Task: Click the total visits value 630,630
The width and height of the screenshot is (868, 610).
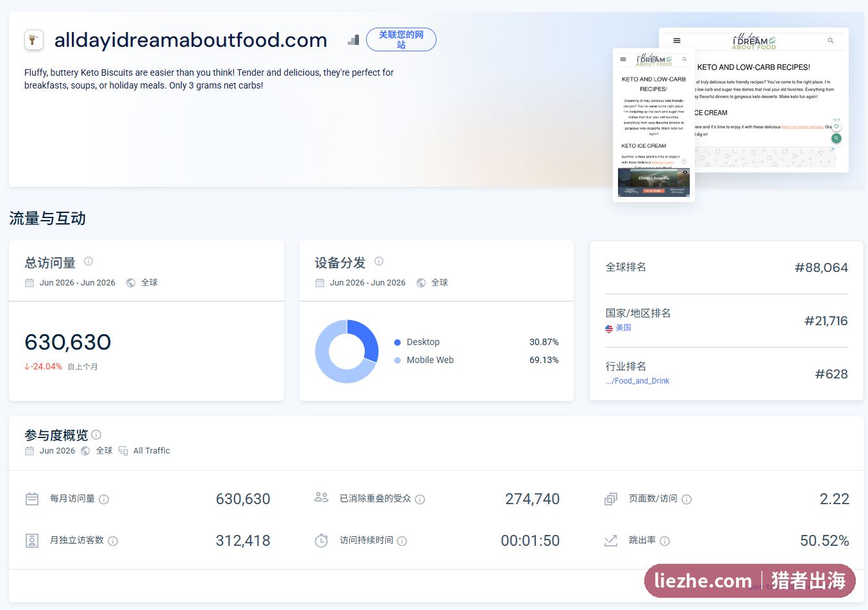Action: (68, 343)
